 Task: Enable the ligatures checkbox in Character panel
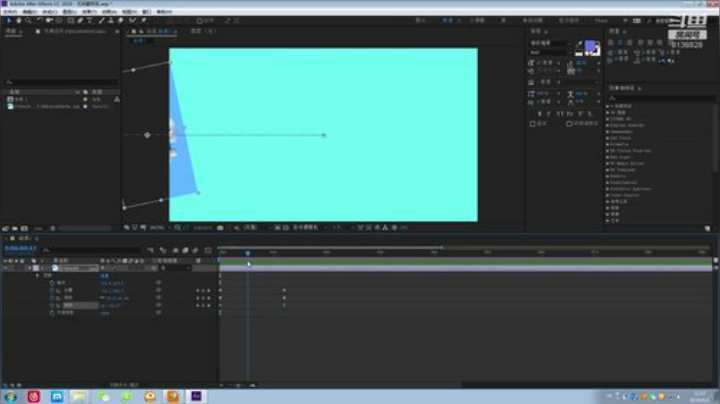pos(533,124)
